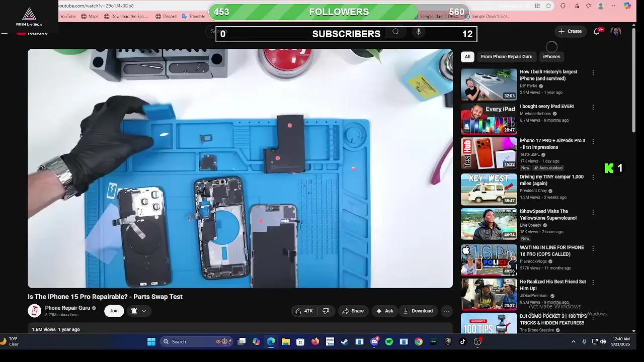Open the three-dot more actions menu under the video
644x362 pixels.
(x=446, y=311)
